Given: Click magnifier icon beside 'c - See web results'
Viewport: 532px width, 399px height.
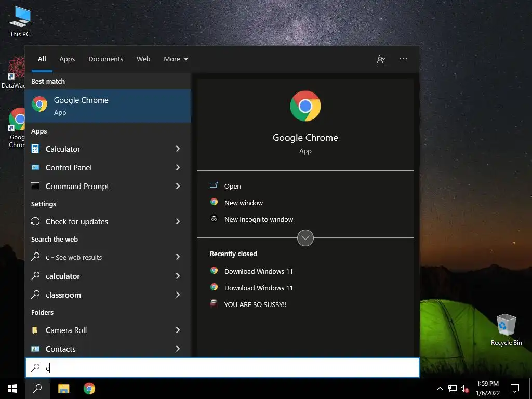Looking at the screenshot, I should pyautogui.click(x=35, y=257).
